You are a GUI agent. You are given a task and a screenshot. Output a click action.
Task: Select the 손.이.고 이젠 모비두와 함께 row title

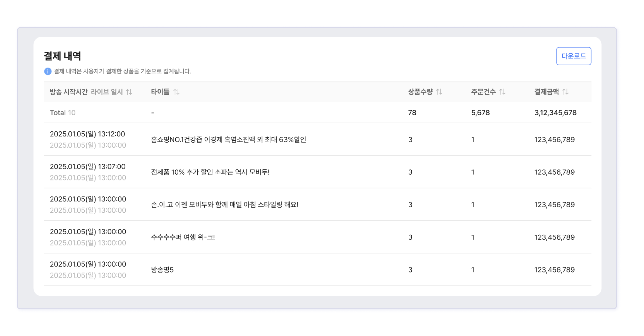tap(224, 205)
